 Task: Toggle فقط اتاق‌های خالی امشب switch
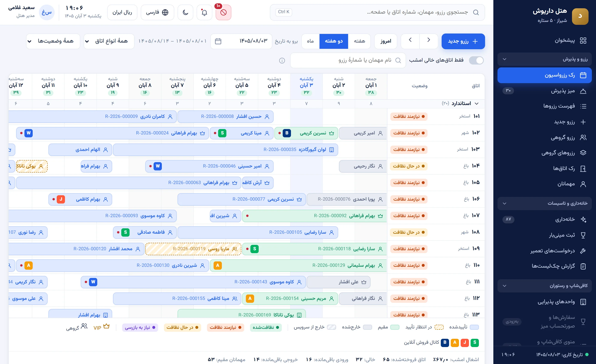pyautogui.click(x=476, y=60)
